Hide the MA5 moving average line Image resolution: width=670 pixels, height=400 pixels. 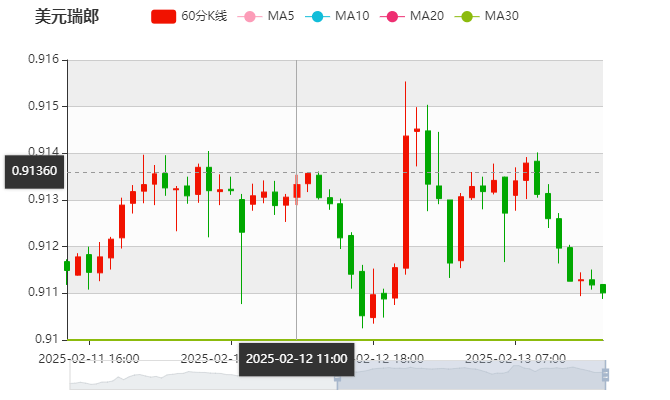coord(266,17)
